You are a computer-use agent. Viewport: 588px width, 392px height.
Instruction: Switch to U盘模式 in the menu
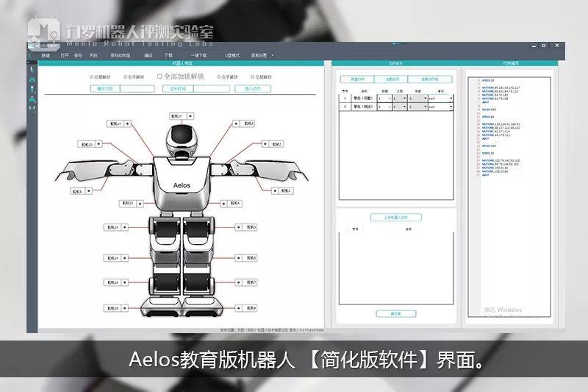[x=232, y=55]
